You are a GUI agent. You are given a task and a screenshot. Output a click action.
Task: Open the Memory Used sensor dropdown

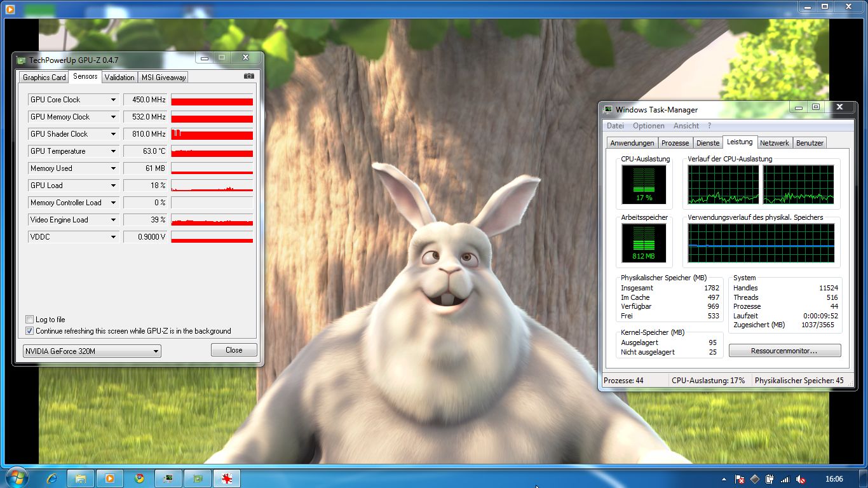[x=113, y=168]
